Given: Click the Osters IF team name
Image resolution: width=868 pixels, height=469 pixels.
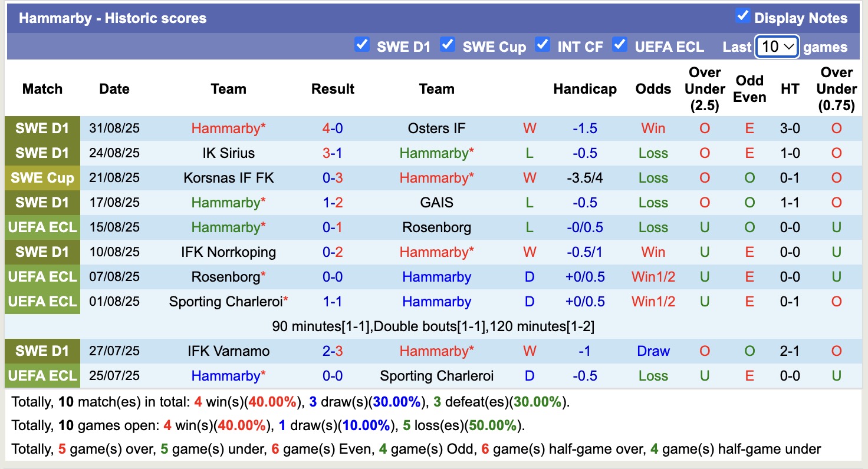Looking at the screenshot, I should [436, 128].
